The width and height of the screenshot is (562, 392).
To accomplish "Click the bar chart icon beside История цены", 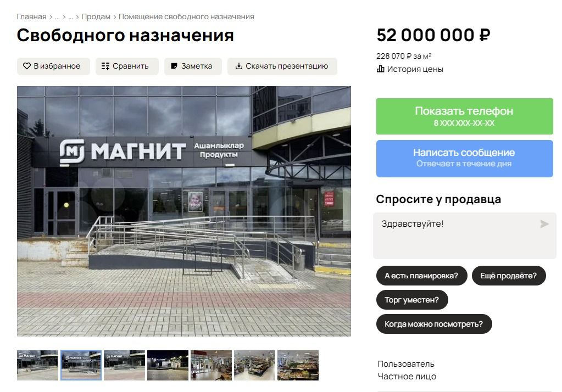I will (x=380, y=69).
